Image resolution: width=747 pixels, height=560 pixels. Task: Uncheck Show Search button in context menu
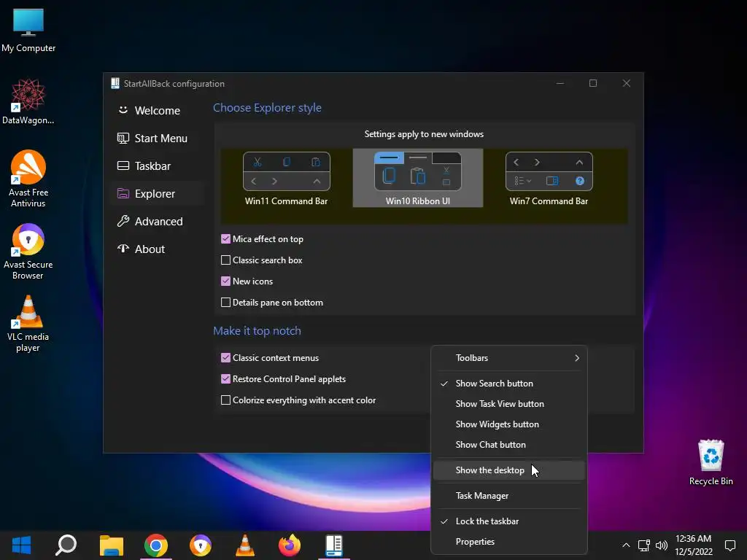point(508,384)
